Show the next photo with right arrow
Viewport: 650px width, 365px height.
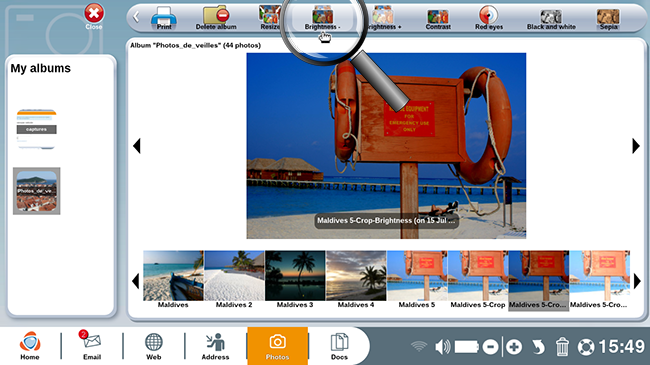click(x=636, y=146)
